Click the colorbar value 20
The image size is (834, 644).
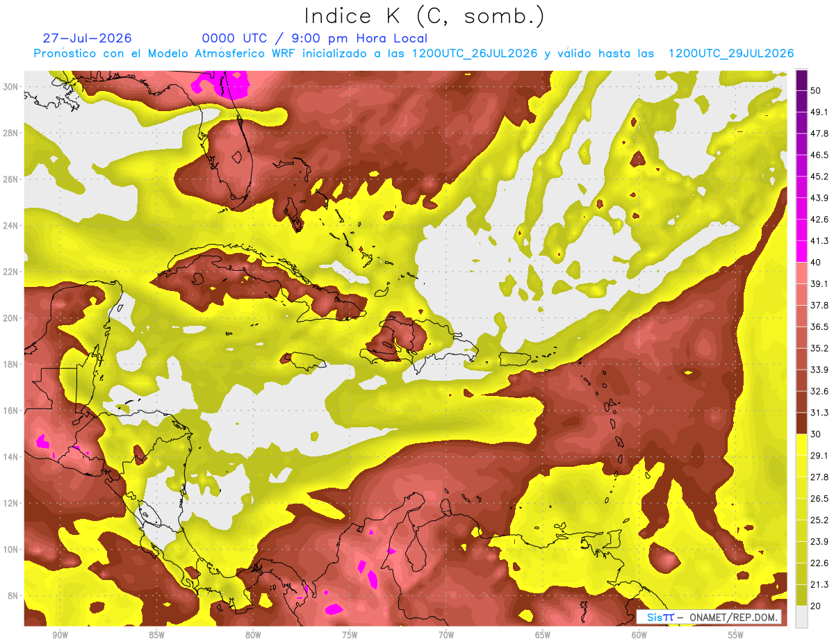[x=816, y=606]
